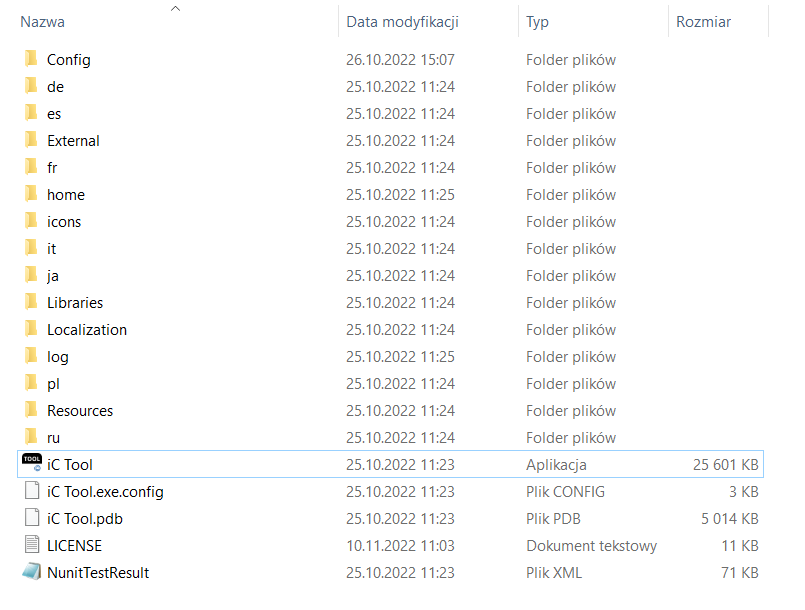This screenshot has height=610, width=805.
Task: Click the iC Tool.exe.config file icon
Action: pos(31,491)
